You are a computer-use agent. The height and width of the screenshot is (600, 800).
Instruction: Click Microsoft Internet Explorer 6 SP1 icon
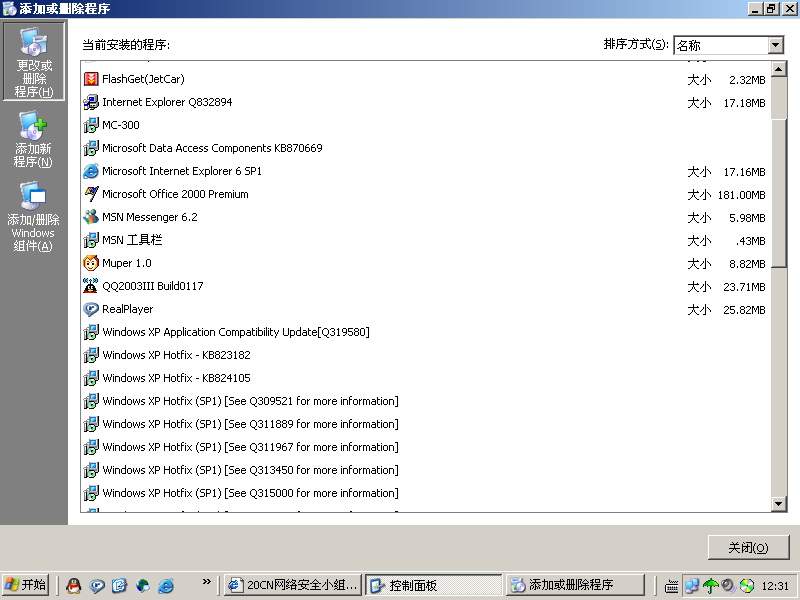91,171
